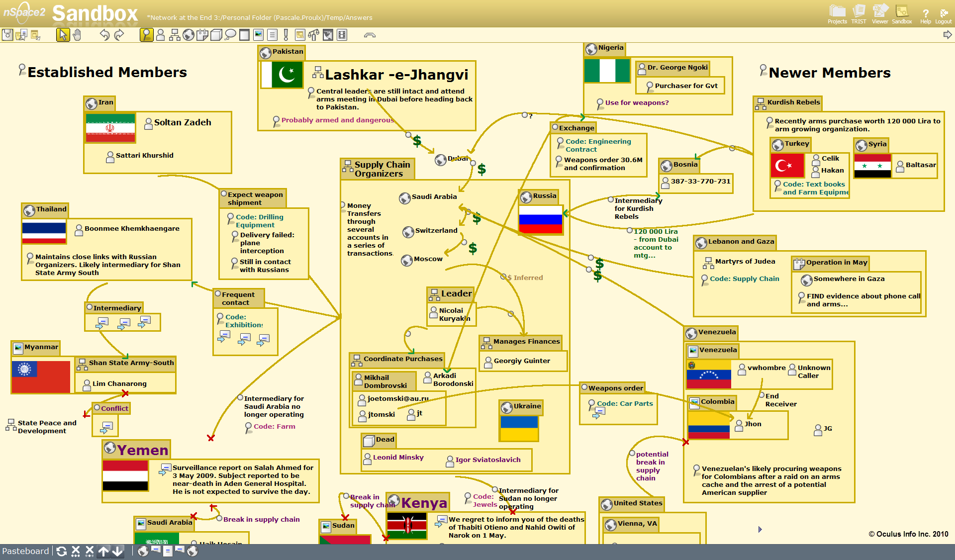Click the Soltan Zadeh person entity

[178, 123]
